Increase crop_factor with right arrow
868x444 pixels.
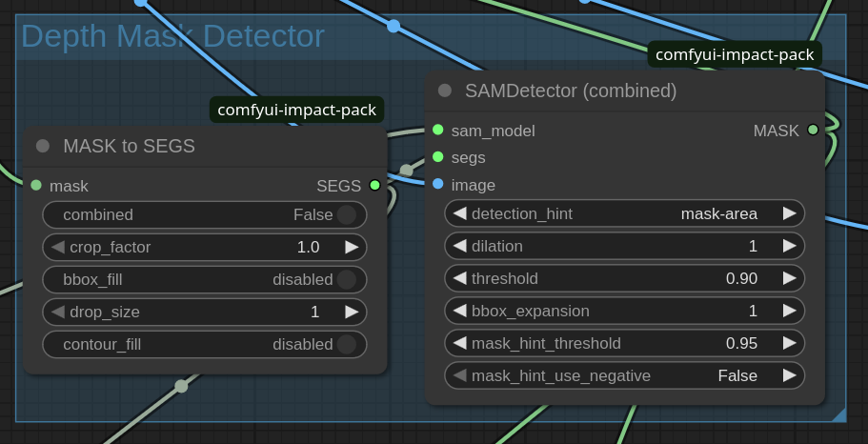click(x=353, y=247)
